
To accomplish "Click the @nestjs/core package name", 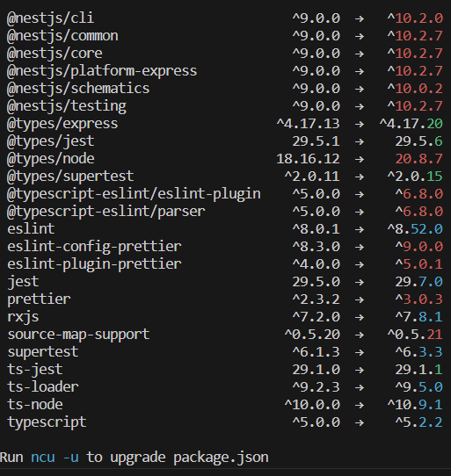I will click(55, 54).
